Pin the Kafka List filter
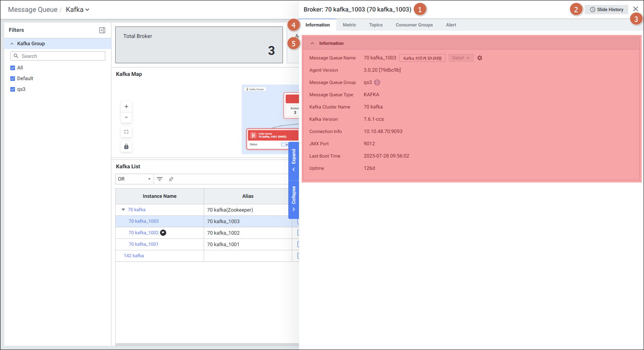This screenshot has height=350, width=644. coord(171,179)
